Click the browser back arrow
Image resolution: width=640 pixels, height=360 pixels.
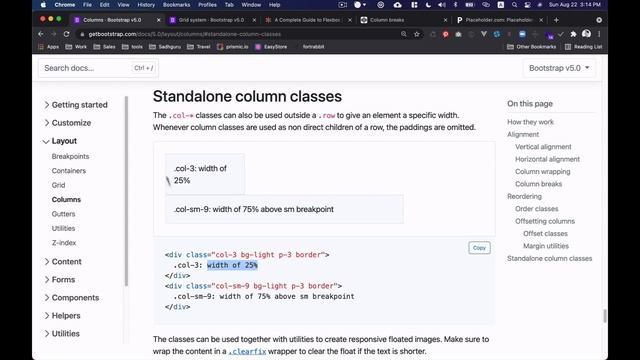coord(41,34)
